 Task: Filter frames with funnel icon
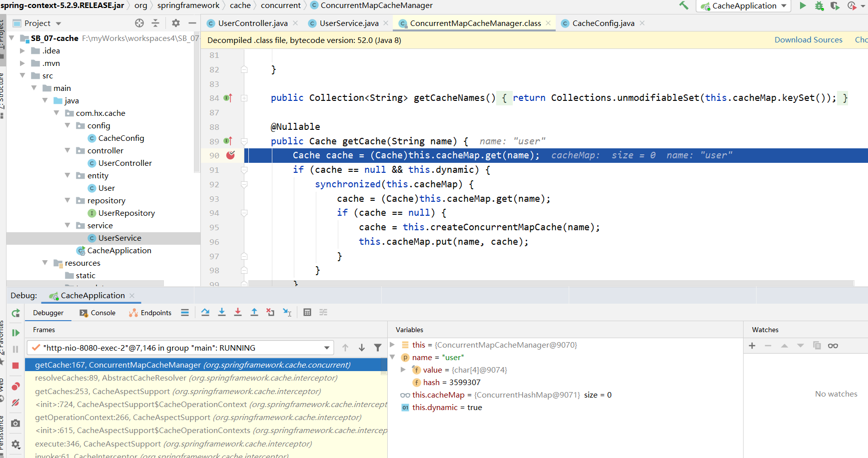point(378,348)
